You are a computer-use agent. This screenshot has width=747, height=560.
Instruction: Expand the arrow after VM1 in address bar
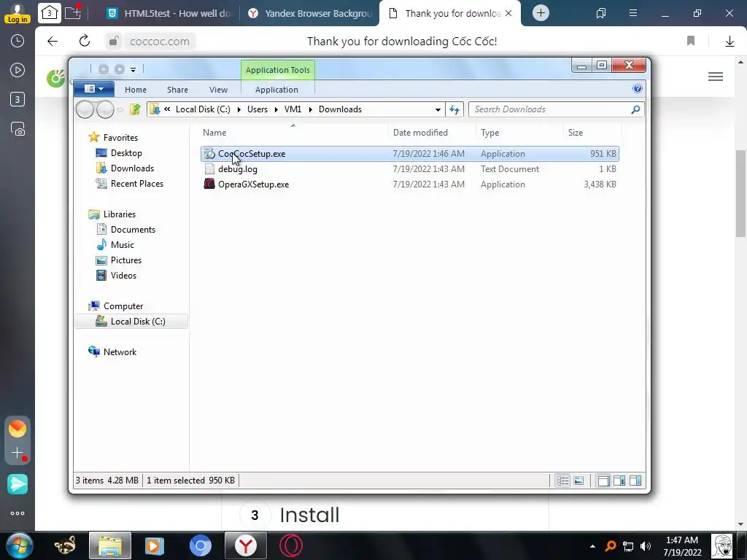(x=310, y=109)
